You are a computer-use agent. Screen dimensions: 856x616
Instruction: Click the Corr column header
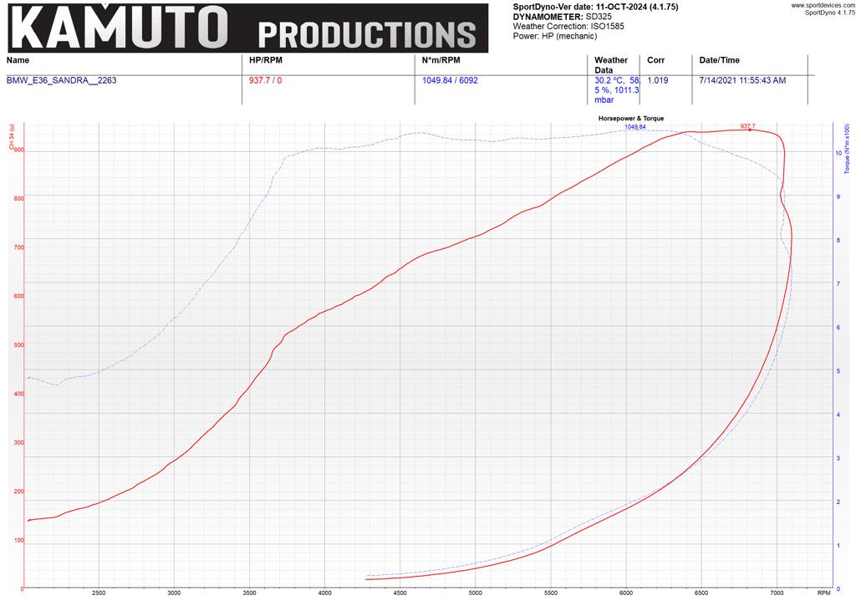(x=655, y=60)
